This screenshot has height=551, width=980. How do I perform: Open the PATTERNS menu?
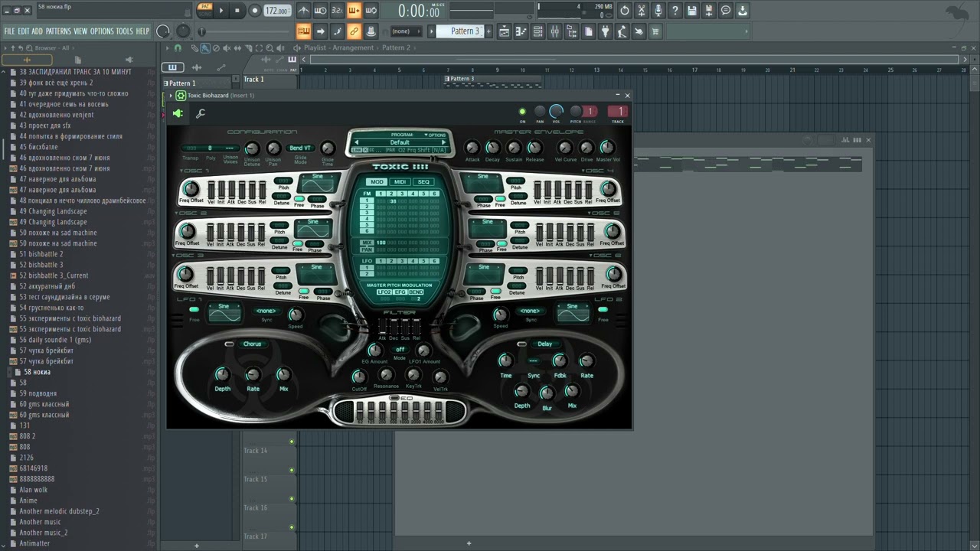coord(58,31)
